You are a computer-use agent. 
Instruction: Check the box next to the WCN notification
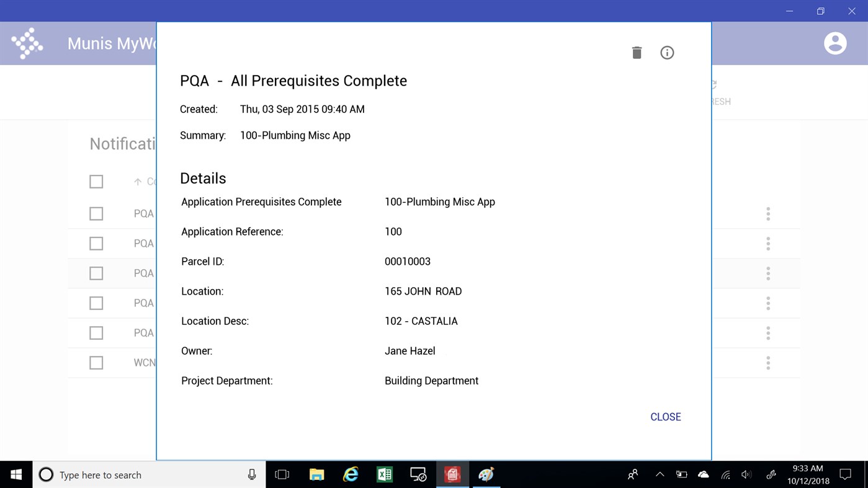[96, 362]
